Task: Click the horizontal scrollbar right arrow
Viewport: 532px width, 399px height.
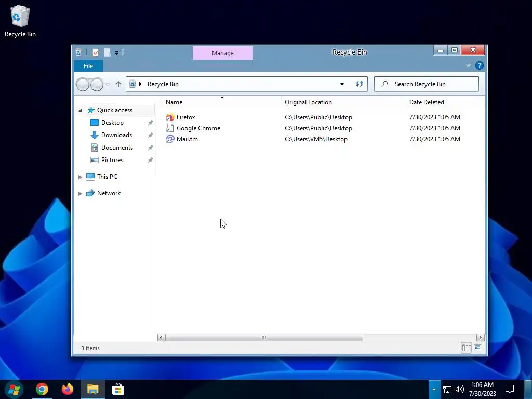Action: point(480,337)
